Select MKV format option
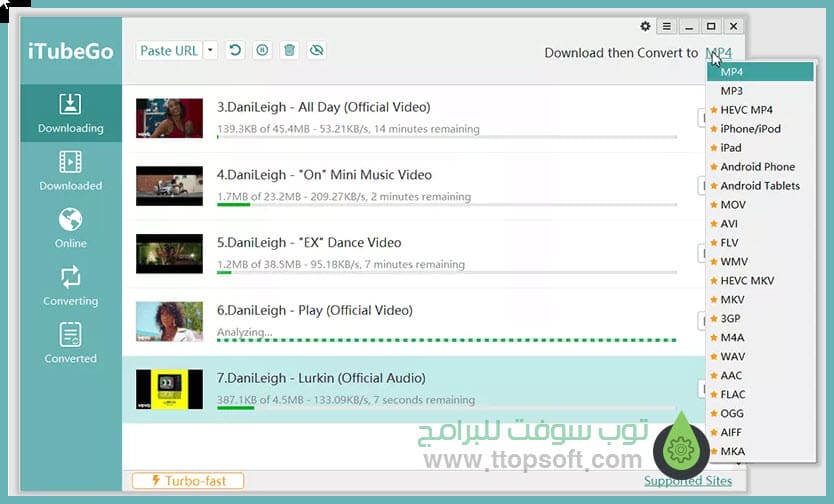The width and height of the screenshot is (834, 504). click(x=761, y=300)
